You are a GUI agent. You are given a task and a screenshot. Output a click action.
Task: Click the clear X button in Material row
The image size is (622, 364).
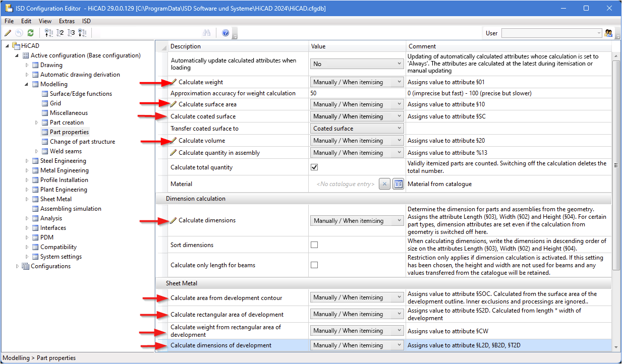pos(384,184)
